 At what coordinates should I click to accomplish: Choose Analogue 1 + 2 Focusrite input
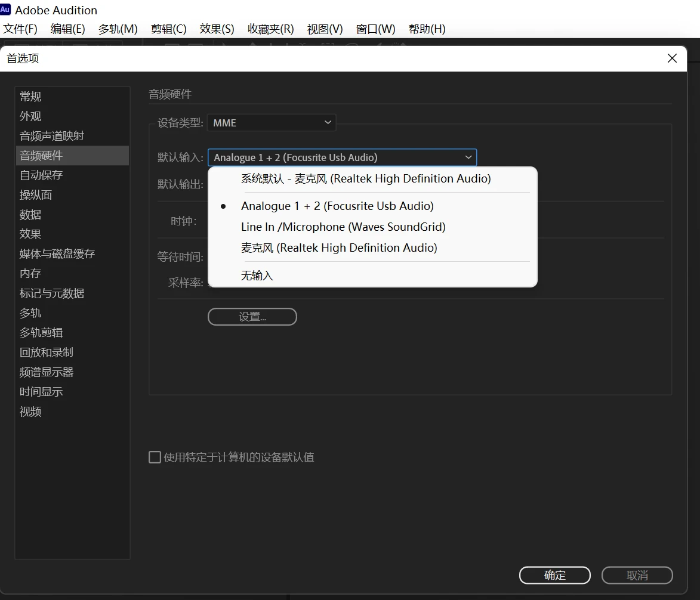click(373, 206)
